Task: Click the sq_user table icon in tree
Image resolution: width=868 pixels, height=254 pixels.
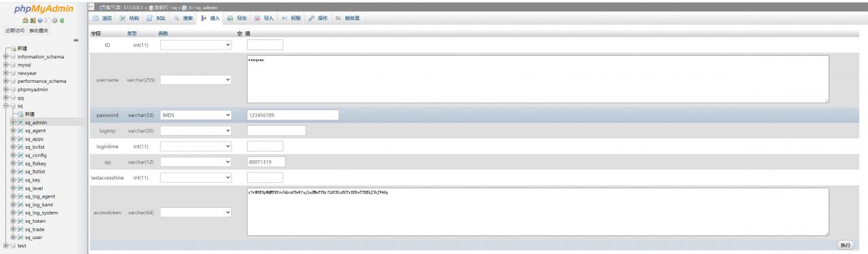Action: 20,237
